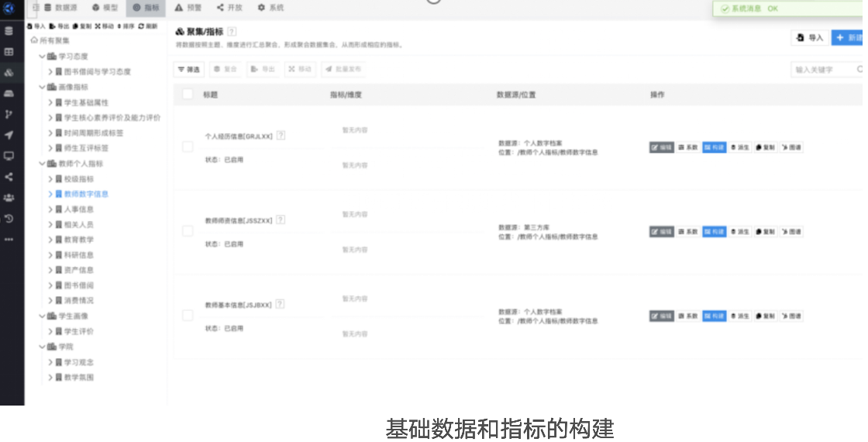Expand the 科研信息 node
The height and width of the screenshot is (442, 868).
pyautogui.click(x=50, y=255)
